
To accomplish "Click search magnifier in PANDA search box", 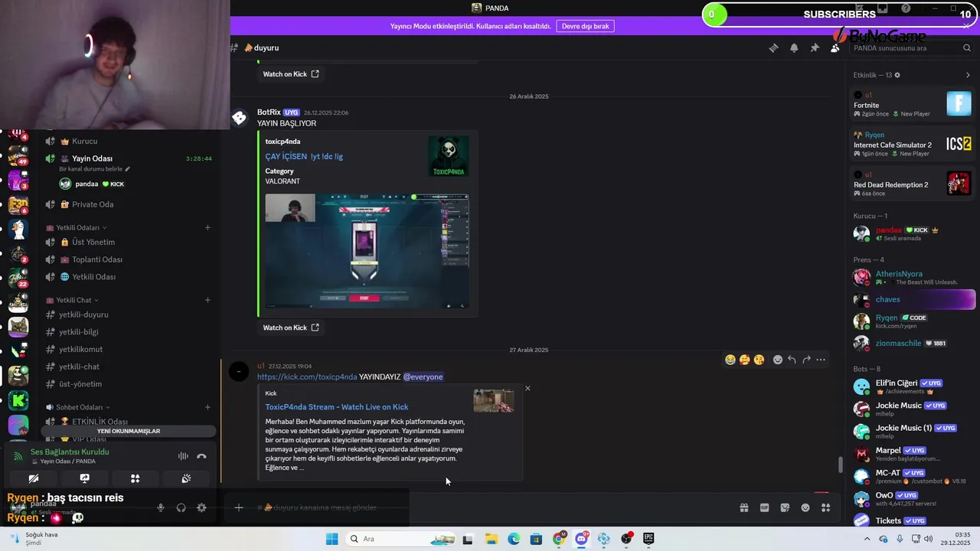I will (x=966, y=47).
